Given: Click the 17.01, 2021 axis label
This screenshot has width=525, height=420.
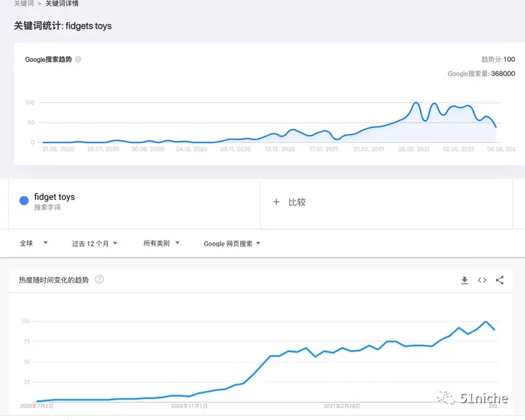Looking at the screenshot, I should coord(324,149).
